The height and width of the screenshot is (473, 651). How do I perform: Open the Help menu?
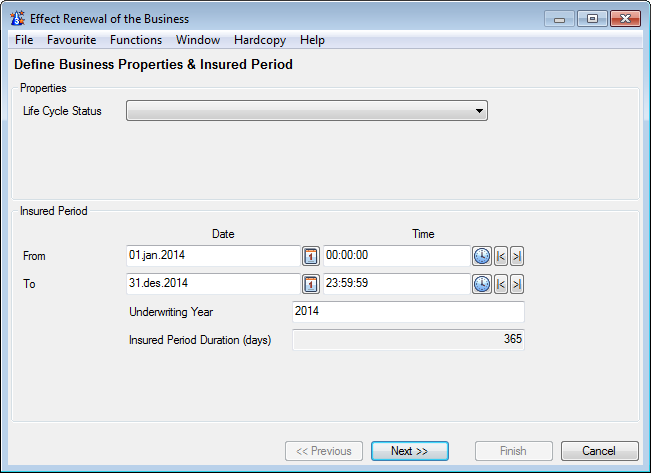pos(312,40)
